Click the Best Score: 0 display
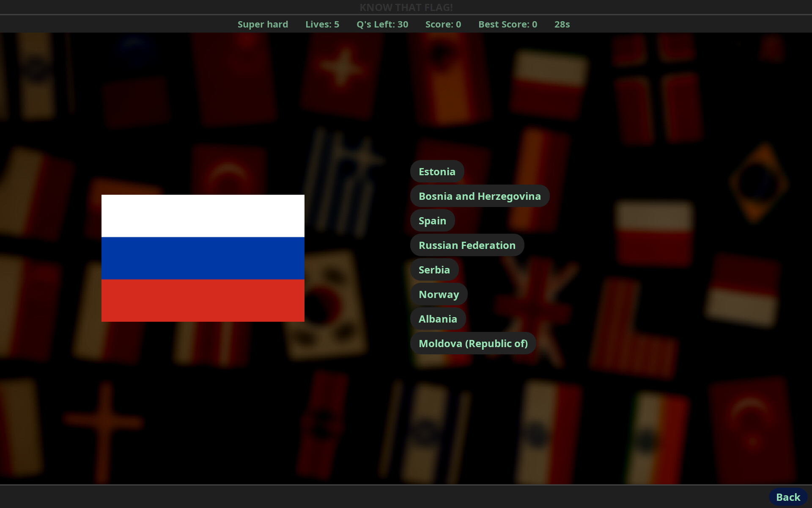Image resolution: width=812 pixels, height=508 pixels. pyautogui.click(x=507, y=24)
